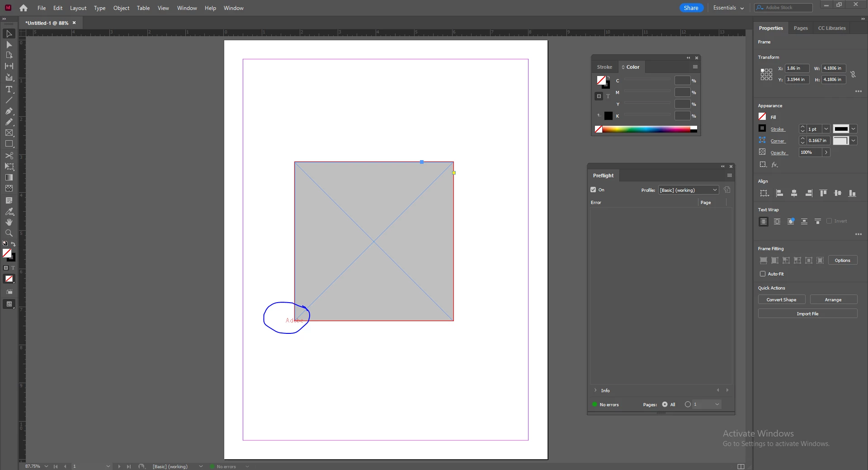Image resolution: width=868 pixels, height=470 pixels.
Task: Click the Frame Fitting Options button
Action: pyautogui.click(x=843, y=260)
